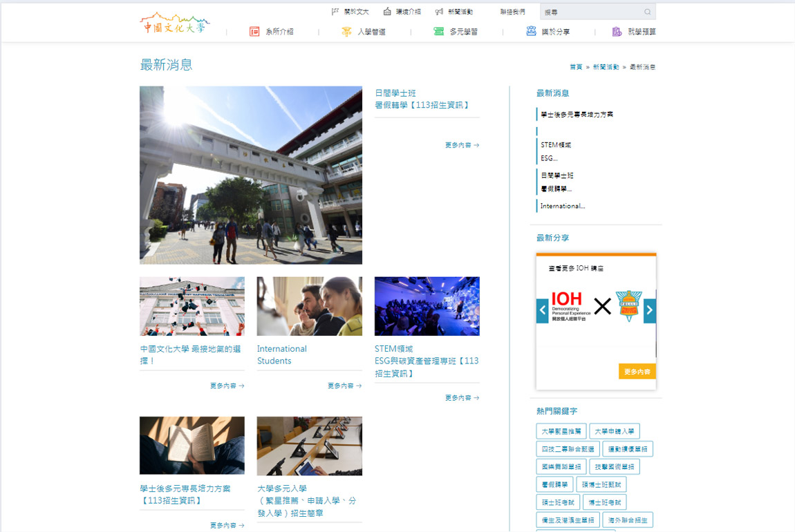Click the 新聞活動 breadcrumb link
The width and height of the screenshot is (795, 532).
pyautogui.click(x=606, y=67)
